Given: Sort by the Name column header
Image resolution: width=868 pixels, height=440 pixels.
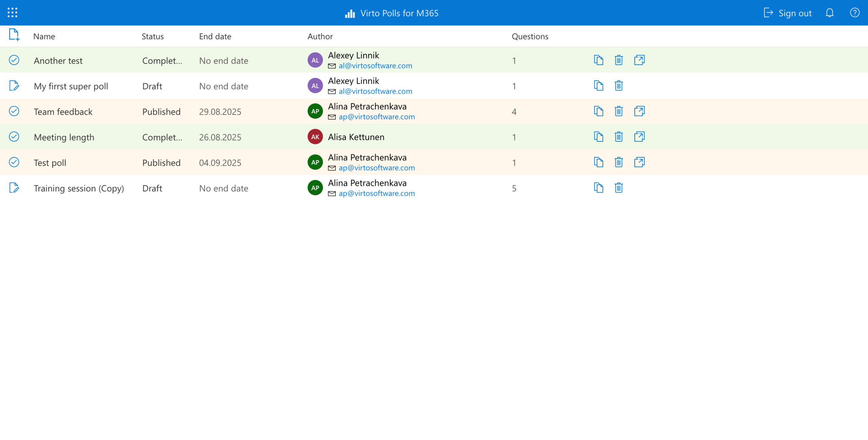Looking at the screenshot, I should (44, 36).
